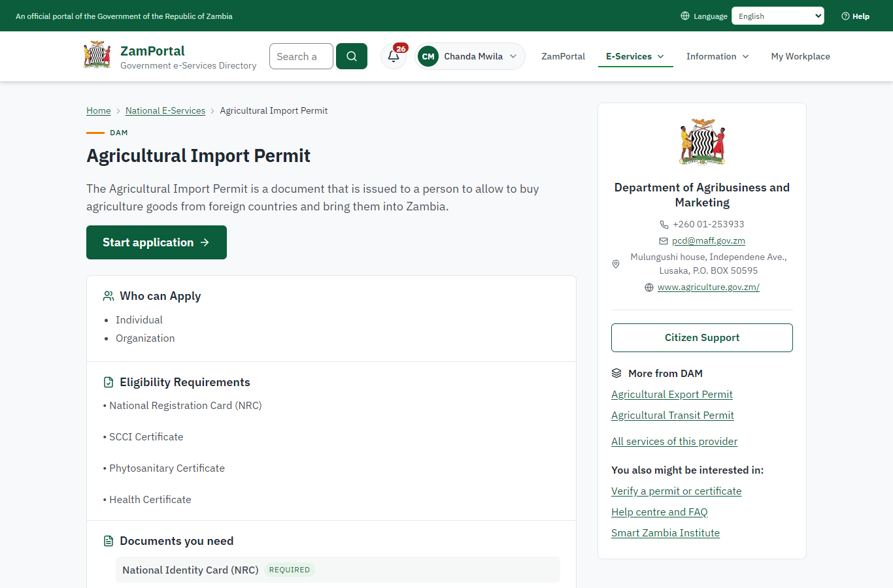Click the SCCI Certificate requirement text
Screen dimensions: 893x588
point(146,437)
